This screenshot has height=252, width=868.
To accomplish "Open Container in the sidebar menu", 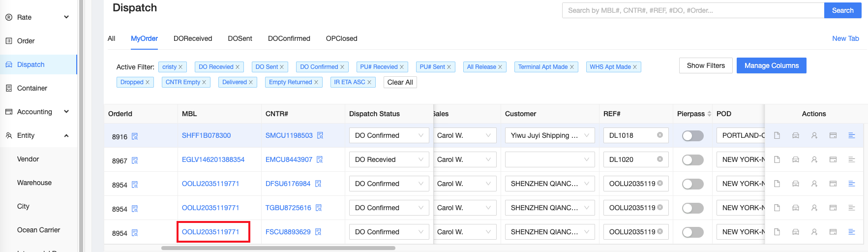I will point(32,88).
